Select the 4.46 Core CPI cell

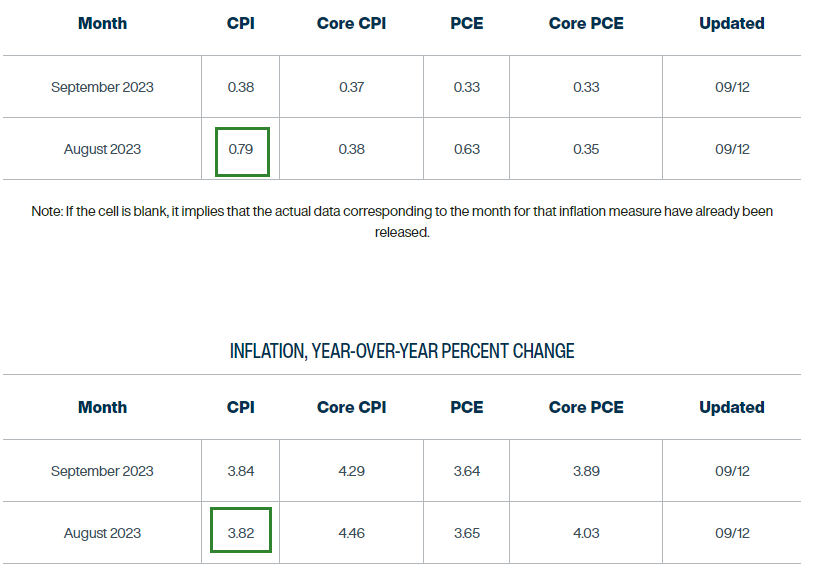point(351,533)
